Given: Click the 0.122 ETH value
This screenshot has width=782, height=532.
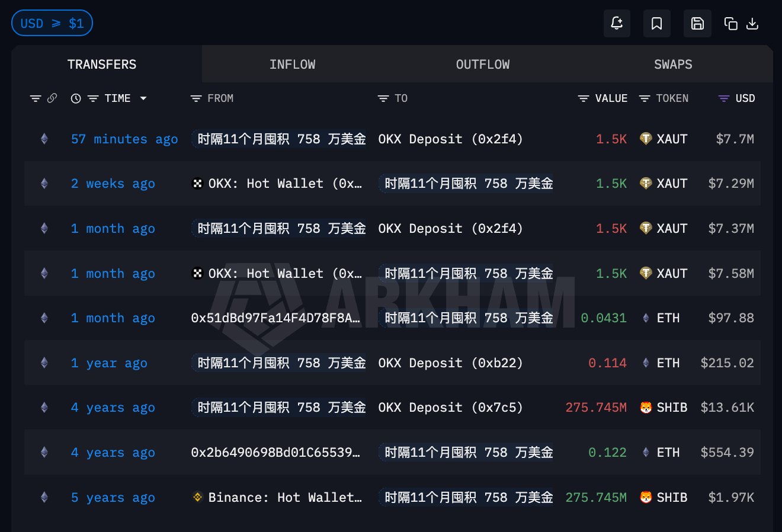Looking at the screenshot, I should click(608, 453).
